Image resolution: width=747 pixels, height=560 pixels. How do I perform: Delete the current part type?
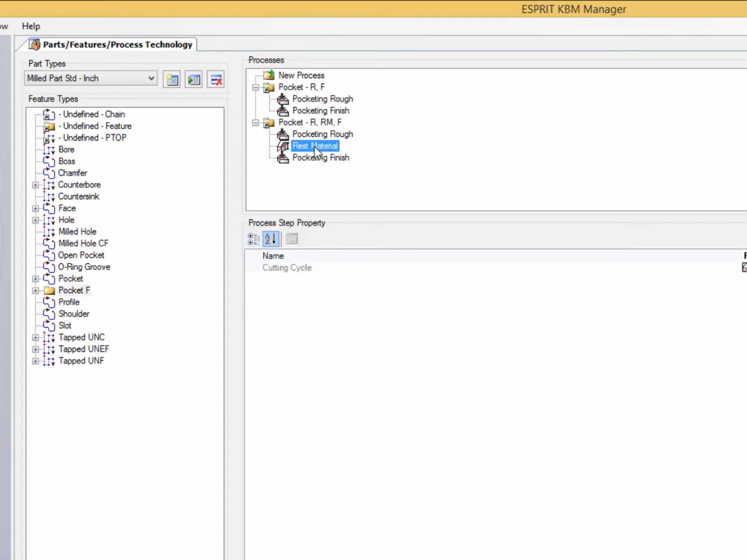[x=215, y=79]
